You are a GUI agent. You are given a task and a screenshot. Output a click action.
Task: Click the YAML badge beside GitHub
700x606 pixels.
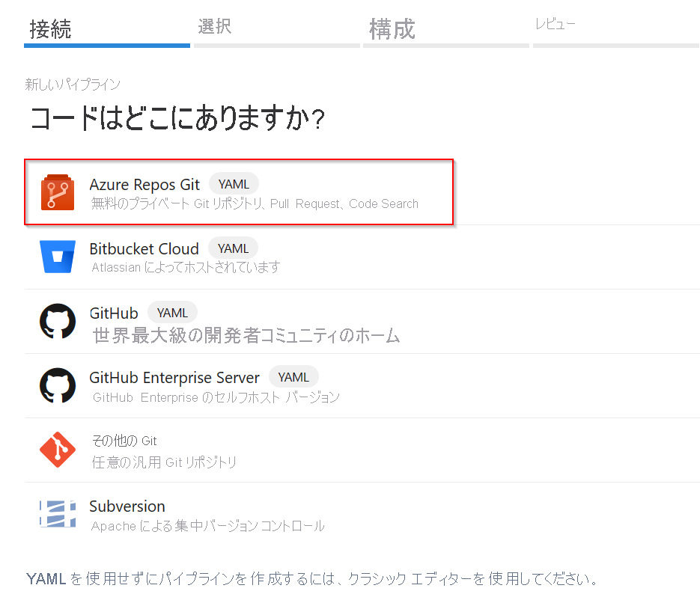(x=172, y=312)
